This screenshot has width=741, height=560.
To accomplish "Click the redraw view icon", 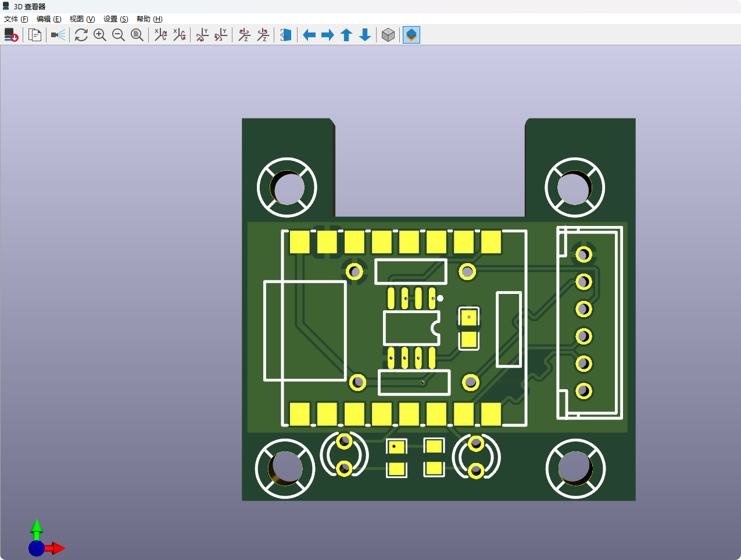I will (81, 35).
